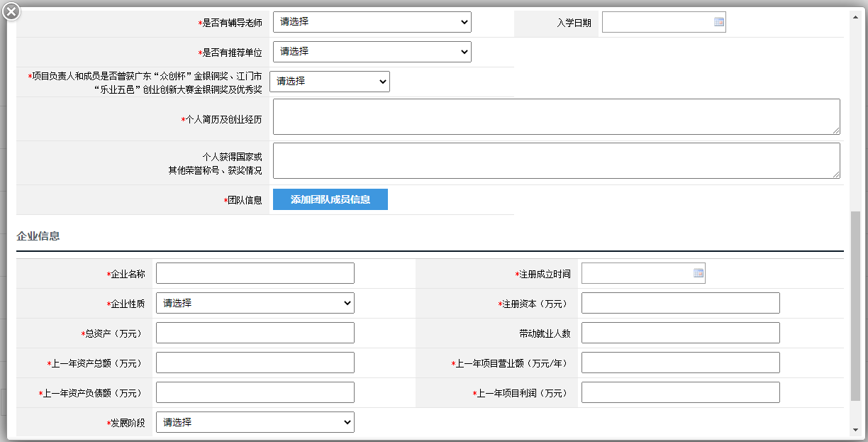Close the dialog with the X icon
The height and width of the screenshot is (442, 868).
click(x=12, y=11)
